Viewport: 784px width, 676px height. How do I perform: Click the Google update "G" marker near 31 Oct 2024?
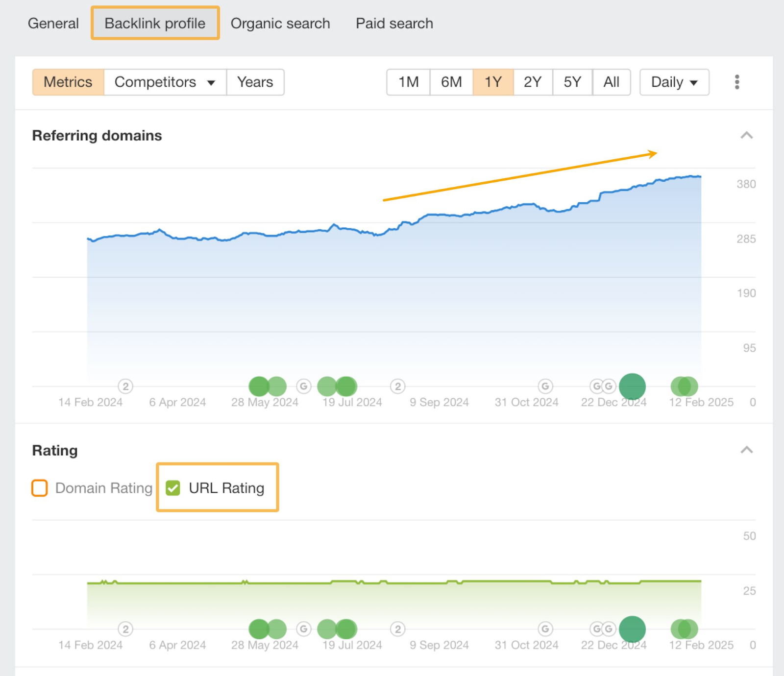click(545, 386)
